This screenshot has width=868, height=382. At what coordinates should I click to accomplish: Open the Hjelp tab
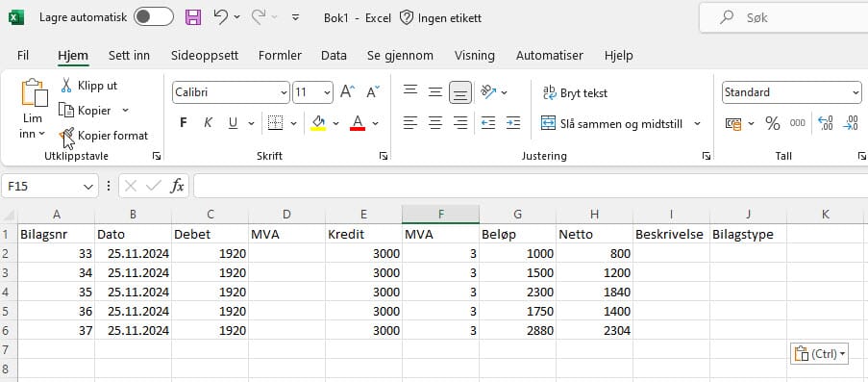619,56
